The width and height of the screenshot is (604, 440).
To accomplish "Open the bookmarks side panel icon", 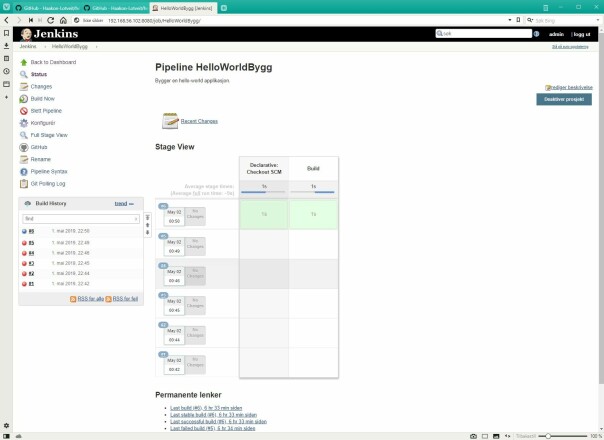I will [x=7, y=34].
